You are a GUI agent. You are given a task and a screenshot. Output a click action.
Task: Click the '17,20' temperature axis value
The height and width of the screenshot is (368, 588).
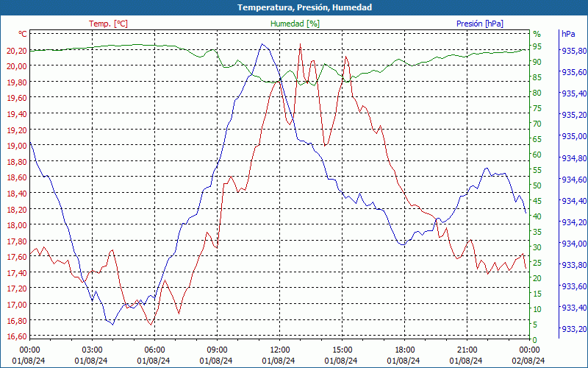coord(17,289)
